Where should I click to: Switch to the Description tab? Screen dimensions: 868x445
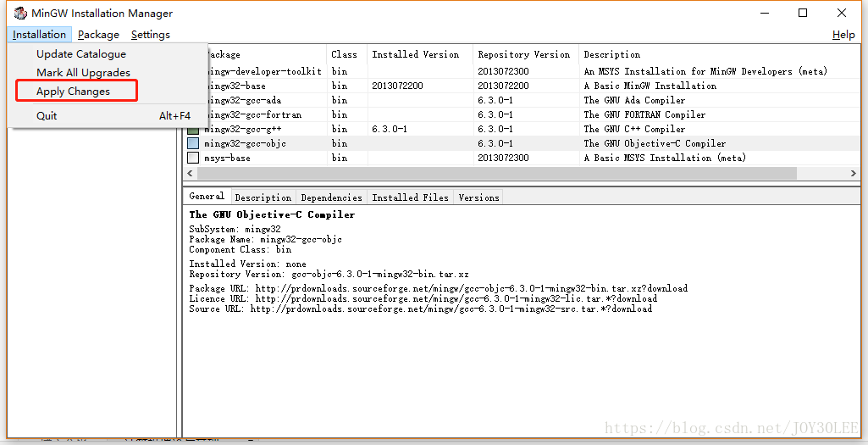(263, 197)
